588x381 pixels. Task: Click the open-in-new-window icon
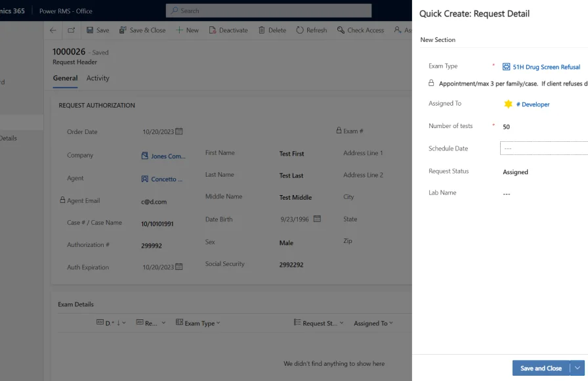point(71,30)
